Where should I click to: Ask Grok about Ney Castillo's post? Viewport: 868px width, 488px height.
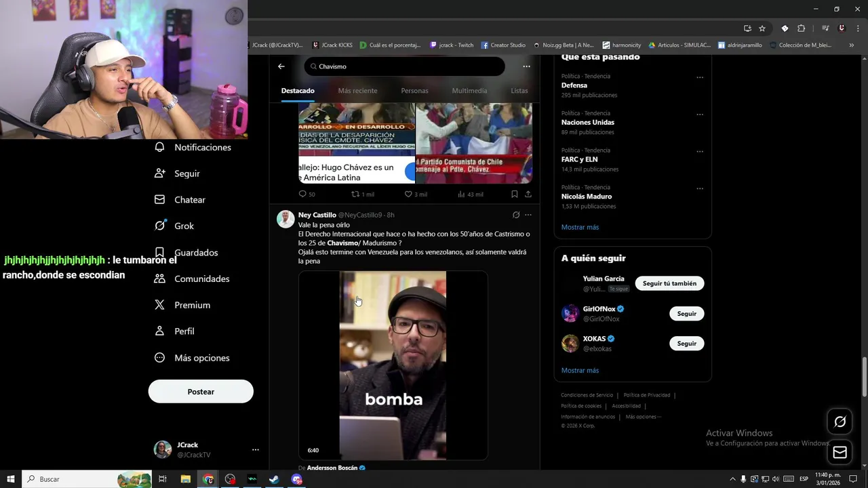point(516,215)
